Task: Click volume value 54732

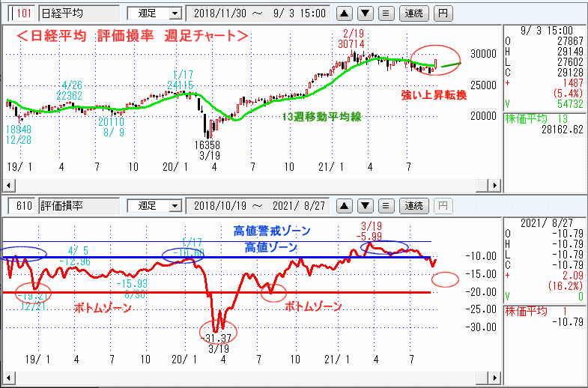Action: [x=570, y=104]
